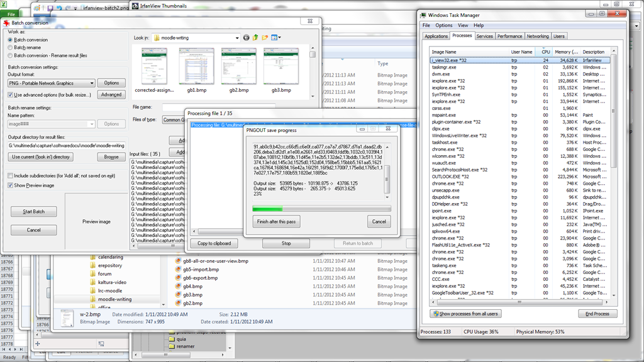The width and height of the screenshot is (644, 362).
Task: Click the up one level folder icon
Action: coord(256,38)
